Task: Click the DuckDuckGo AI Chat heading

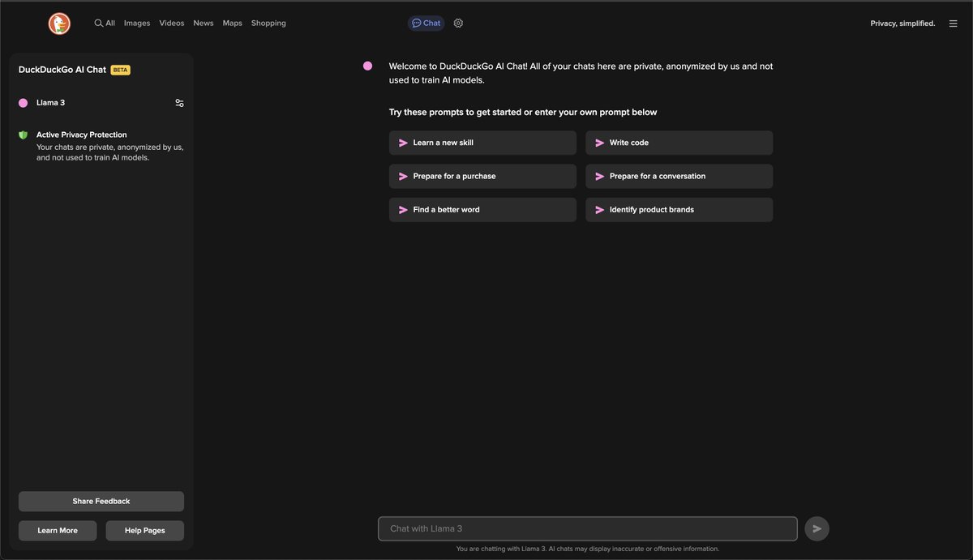Action: pyautogui.click(x=62, y=70)
